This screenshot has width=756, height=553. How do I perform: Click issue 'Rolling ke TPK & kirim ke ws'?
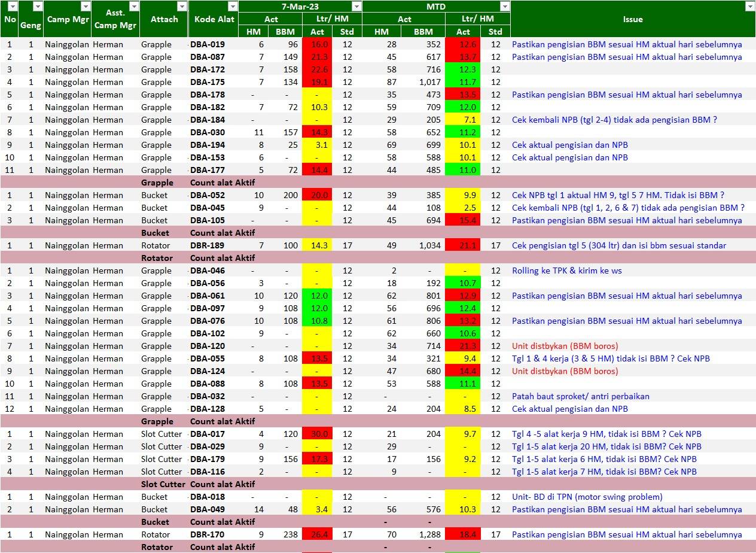tap(567, 271)
